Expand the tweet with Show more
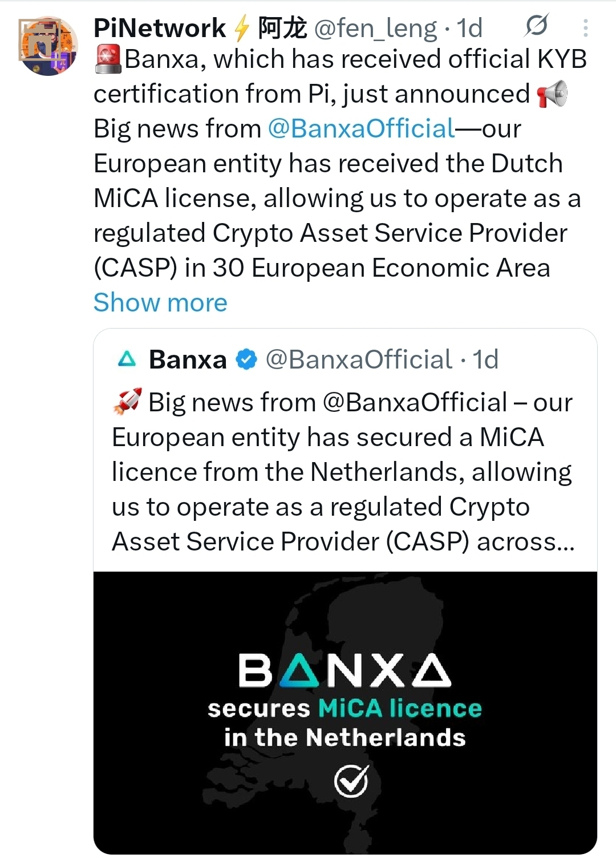This screenshot has height=858, width=616. coord(160,302)
